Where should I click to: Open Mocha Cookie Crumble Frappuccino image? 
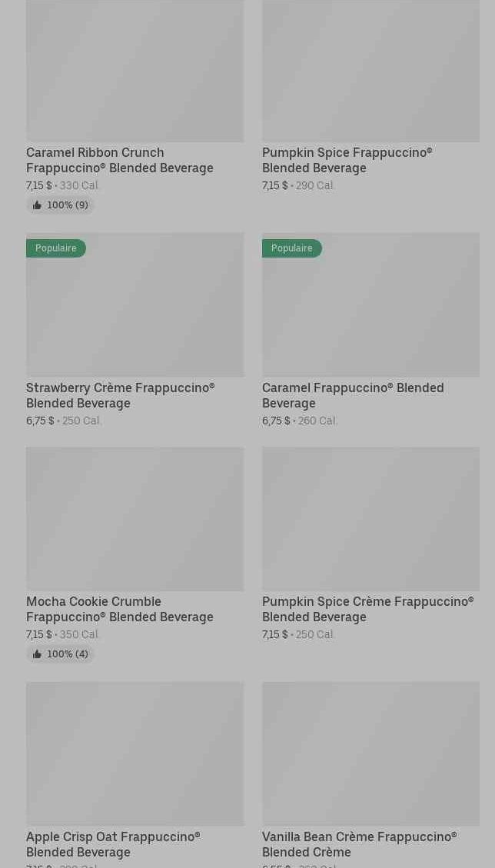pos(135,519)
